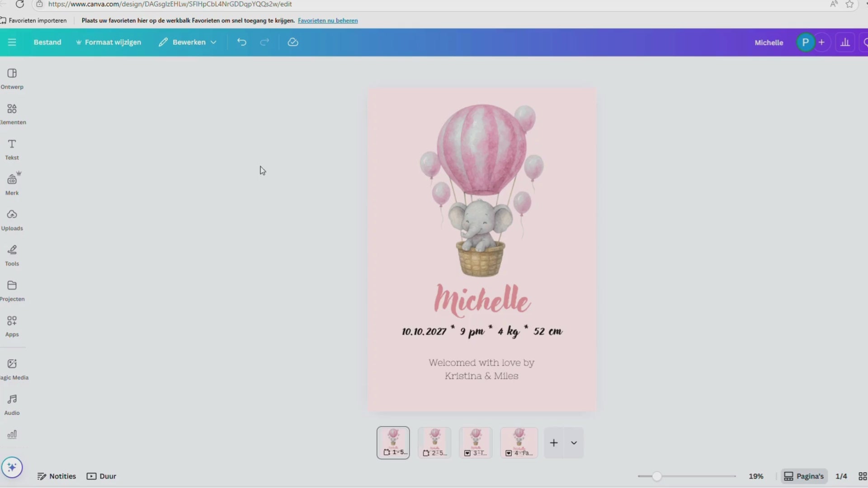Adjust the zoom slider handle

click(x=657, y=476)
